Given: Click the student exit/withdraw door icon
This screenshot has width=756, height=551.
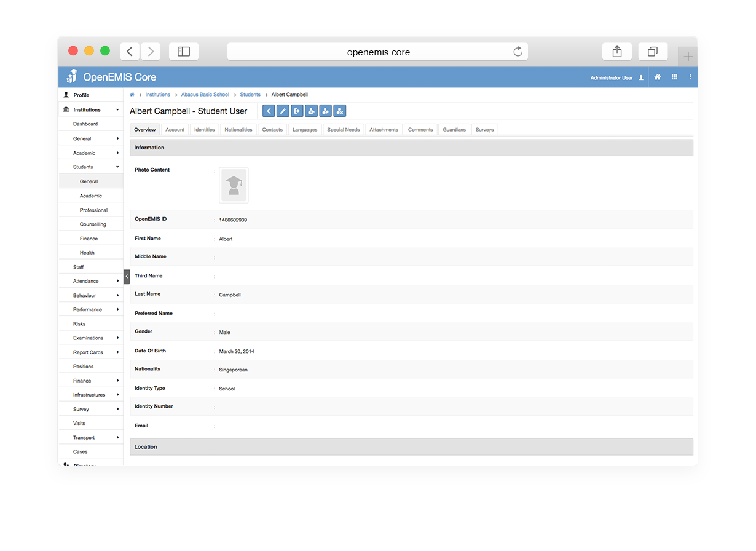Looking at the screenshot, I should [x=297, y=111].
